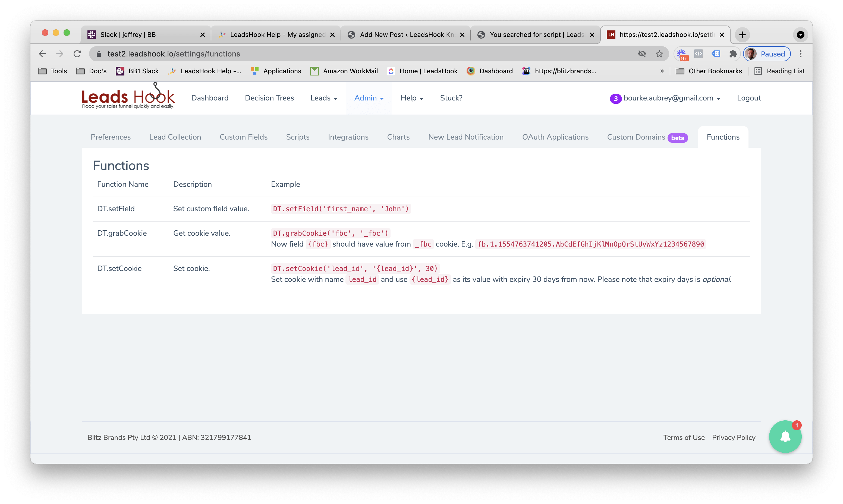This screenshot has width=843, height=504.
Task: Click Logout
Action: tap(748, 98)
